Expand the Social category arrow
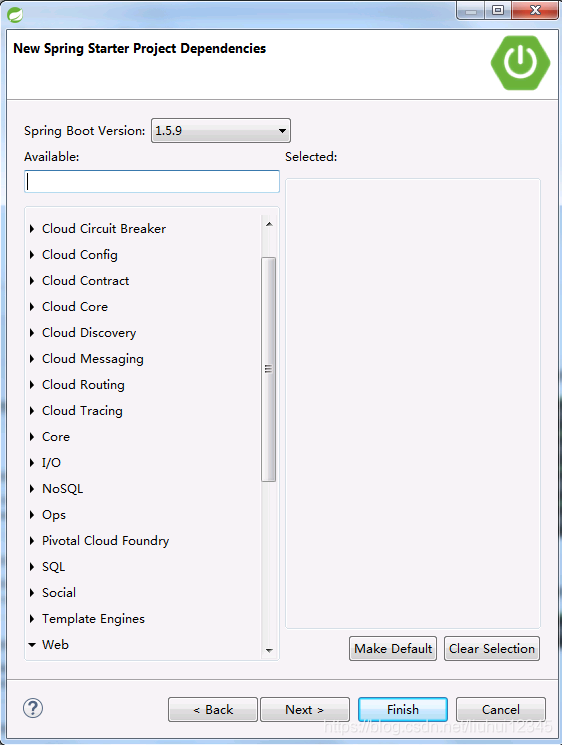Image resolution: width=562 pixels, height=745 pixels. [x=32, y=592]
